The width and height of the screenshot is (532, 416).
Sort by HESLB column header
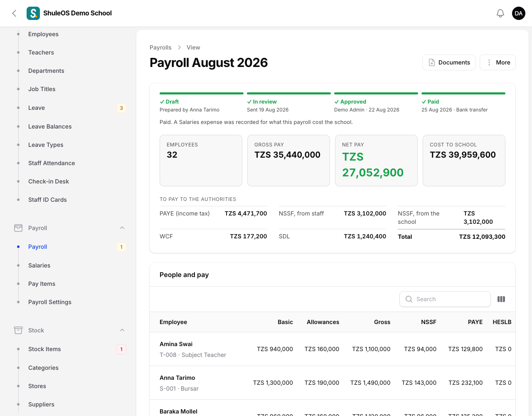pyautogui.click(x=502, y=322)
